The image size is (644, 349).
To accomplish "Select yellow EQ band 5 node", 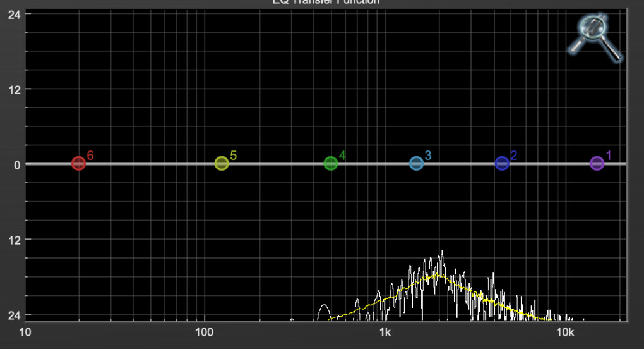I will (x=222, y=164).
